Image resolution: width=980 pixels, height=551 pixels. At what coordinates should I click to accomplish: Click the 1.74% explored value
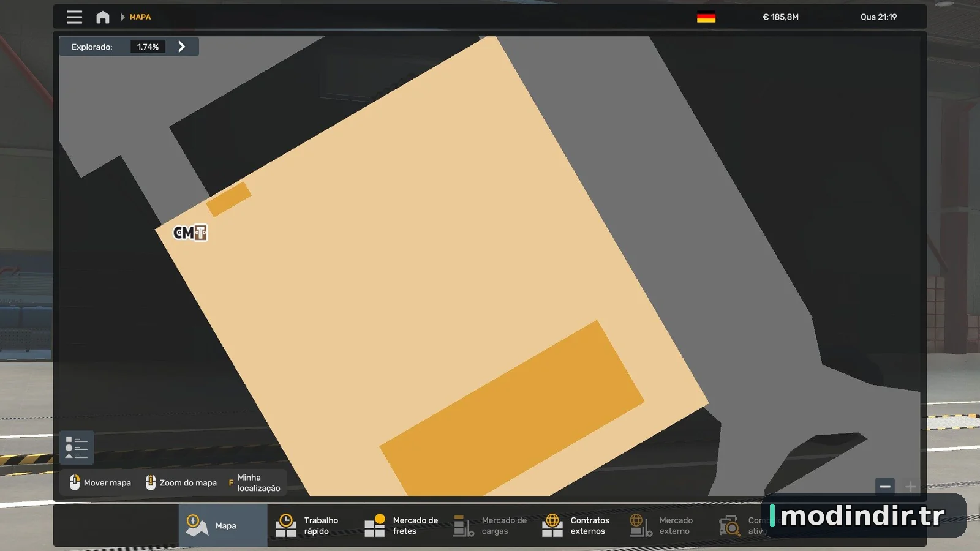pyautogui.click(x=148, y=47)
